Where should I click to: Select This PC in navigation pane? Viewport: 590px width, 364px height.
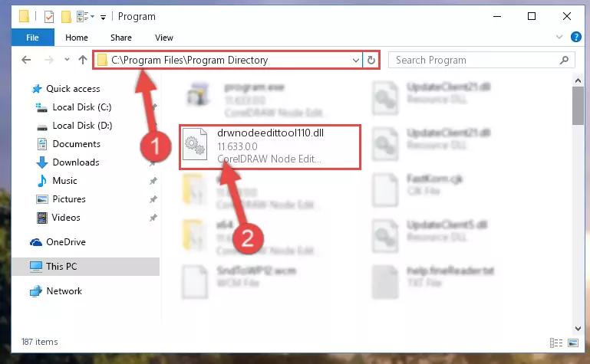pos(85,267)
